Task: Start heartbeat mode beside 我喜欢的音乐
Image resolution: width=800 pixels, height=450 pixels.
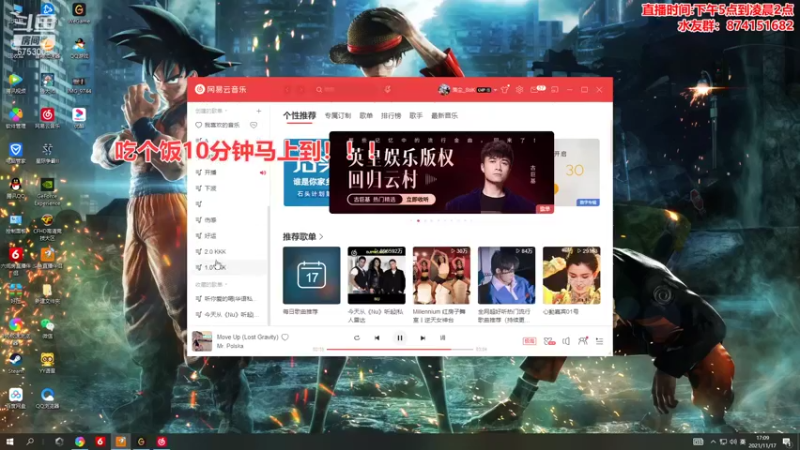Action: (254, 125)
